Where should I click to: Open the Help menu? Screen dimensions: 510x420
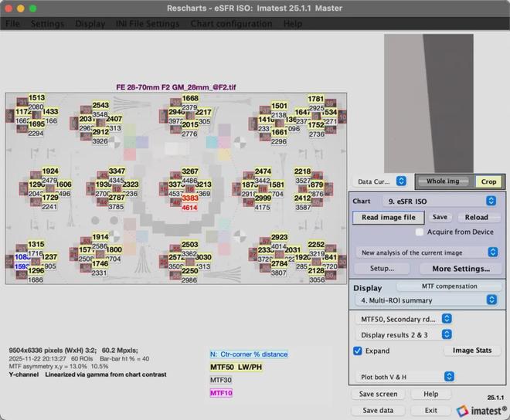[293, 24]
